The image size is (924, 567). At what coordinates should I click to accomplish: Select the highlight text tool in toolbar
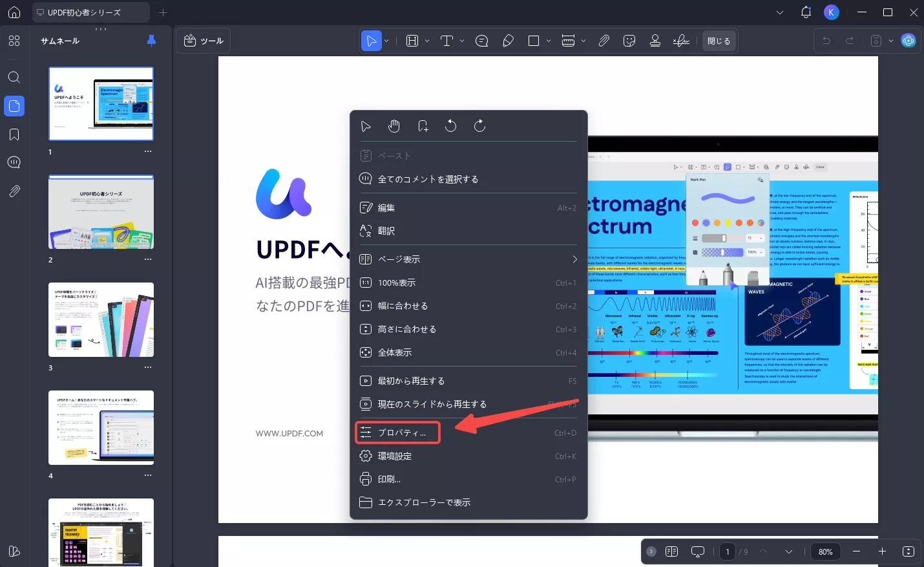click(x=412, y=41)
